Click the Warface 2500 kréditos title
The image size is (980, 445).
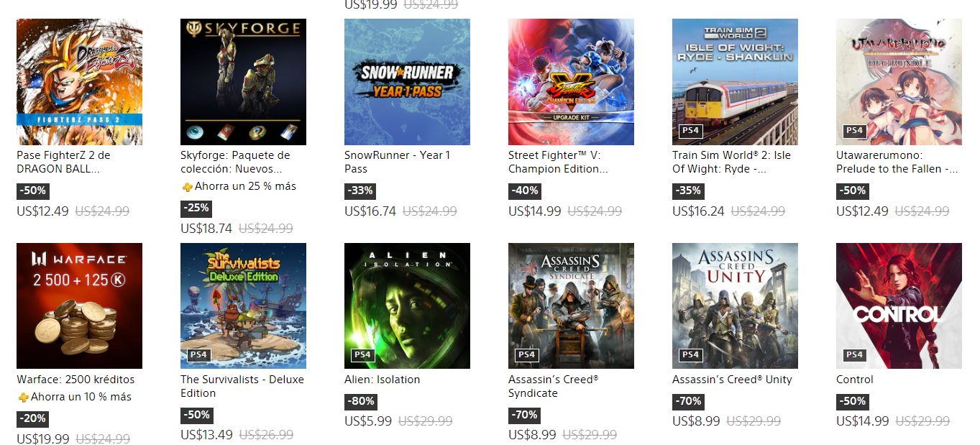[75, 380]
